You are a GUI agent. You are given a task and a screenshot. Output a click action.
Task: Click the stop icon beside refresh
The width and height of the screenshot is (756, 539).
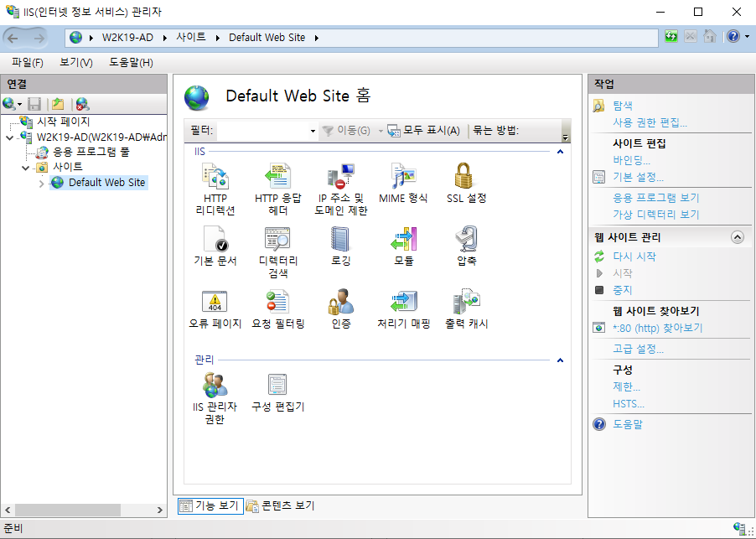pyautogui.click(x=691, y=37)
